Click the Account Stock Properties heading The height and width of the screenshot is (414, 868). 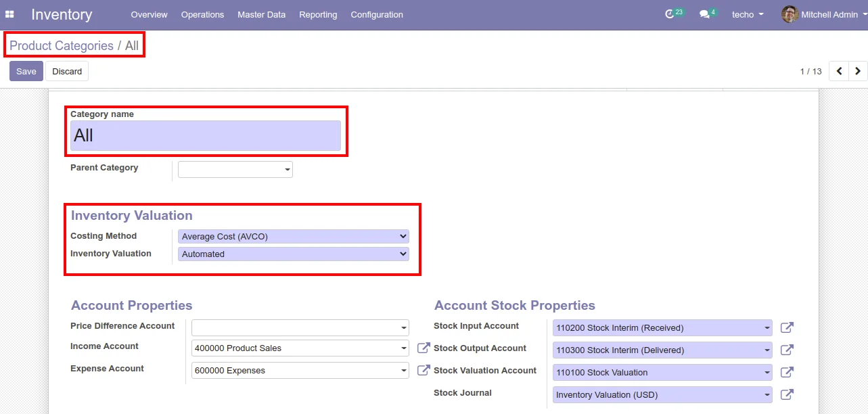tap(515, 305)
